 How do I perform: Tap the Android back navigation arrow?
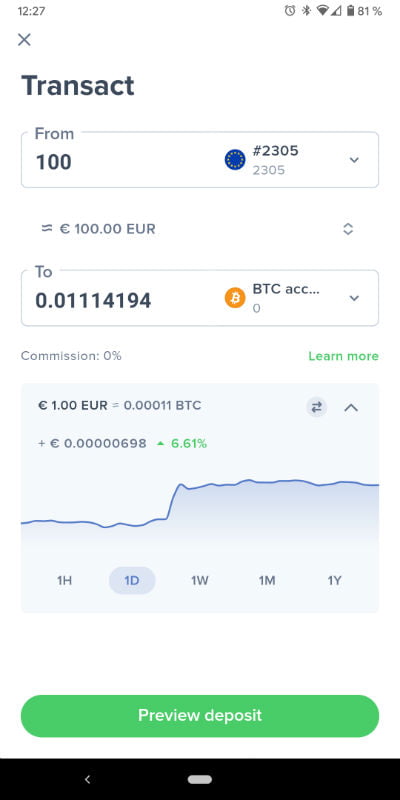click(x=87, y=779)
